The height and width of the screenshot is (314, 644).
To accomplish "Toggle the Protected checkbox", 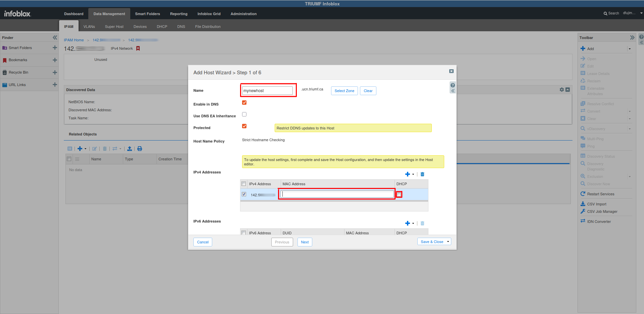I will point(244,126).
